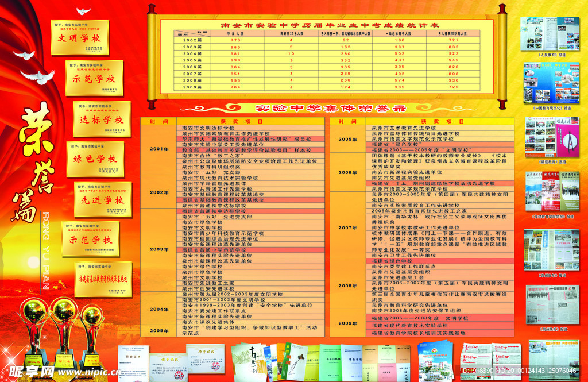Click the 2004年 year cell

pos(158,309)
